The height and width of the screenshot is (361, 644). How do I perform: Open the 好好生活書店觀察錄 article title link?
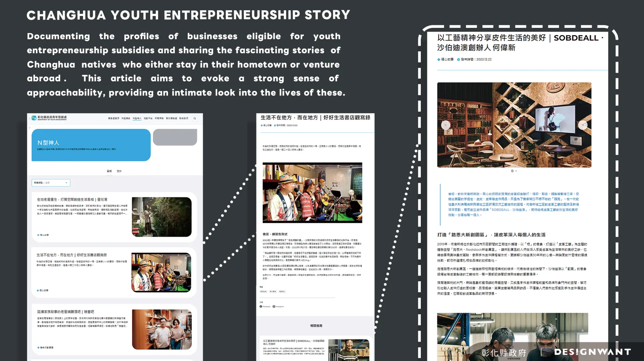71,255
